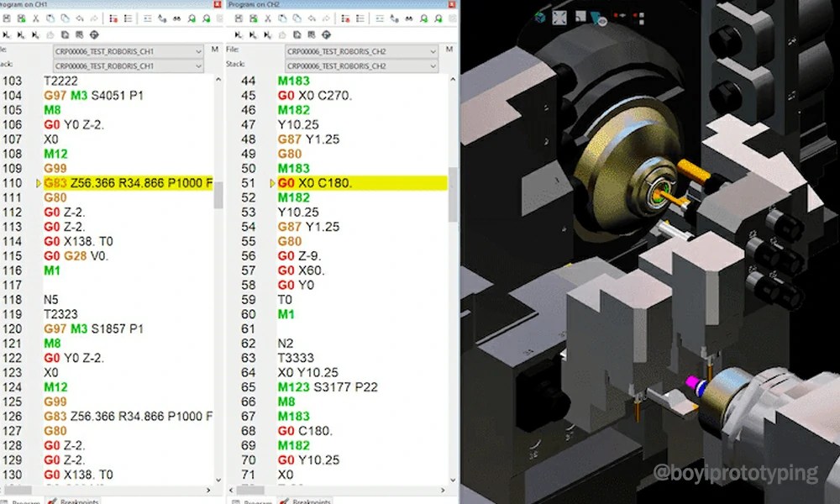The image size is (840, 504).
Task: Click line 63 T3333 in CH2
Action: [x=296, y=358]
